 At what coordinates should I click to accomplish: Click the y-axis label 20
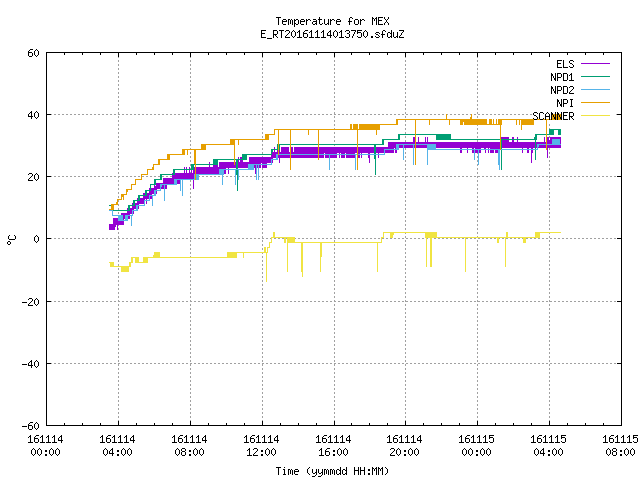click(x=33, y=177)
